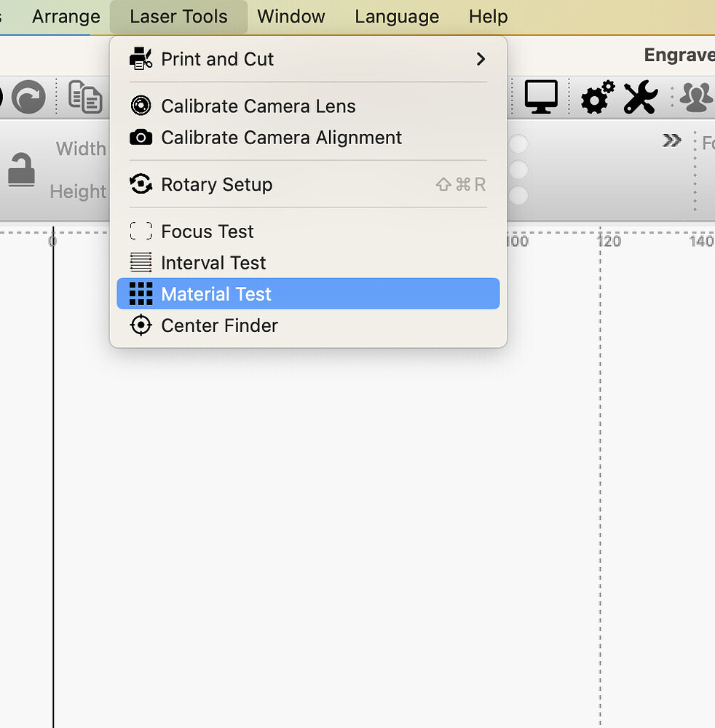Click the people icon on the toolbar
Viewport: 715px width, 728px height.
coord(695,97)
